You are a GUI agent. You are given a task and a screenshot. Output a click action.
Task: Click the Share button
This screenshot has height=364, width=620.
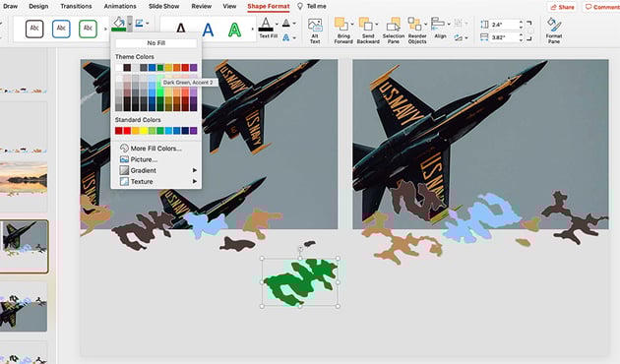(562, 7)
